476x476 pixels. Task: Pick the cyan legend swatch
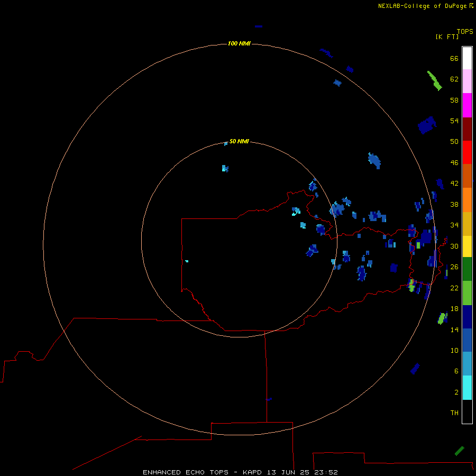(467, 388)
